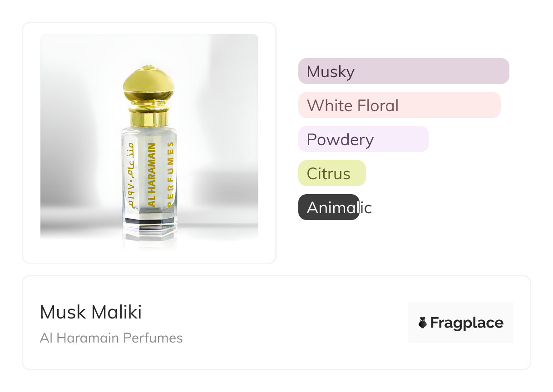Click the vertical PERFUMES lettering on the bottle

pyautogui.click(x=171, y=174)
